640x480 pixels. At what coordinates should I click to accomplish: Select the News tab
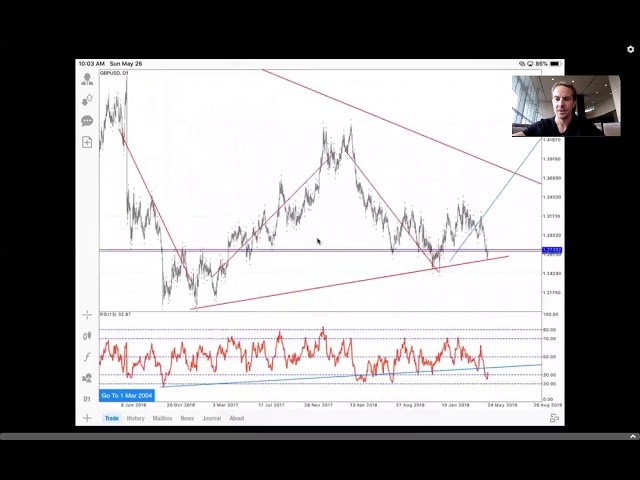(187, 418)
